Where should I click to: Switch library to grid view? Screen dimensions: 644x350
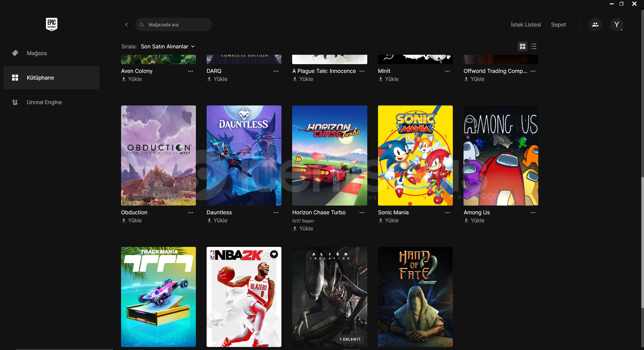click(x=523, y=46)
